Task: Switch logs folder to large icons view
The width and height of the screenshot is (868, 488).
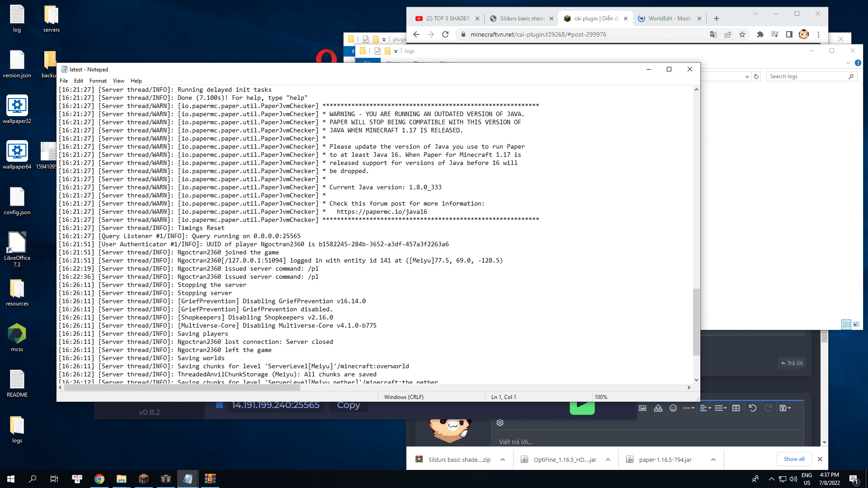Action: click(856, 324)
